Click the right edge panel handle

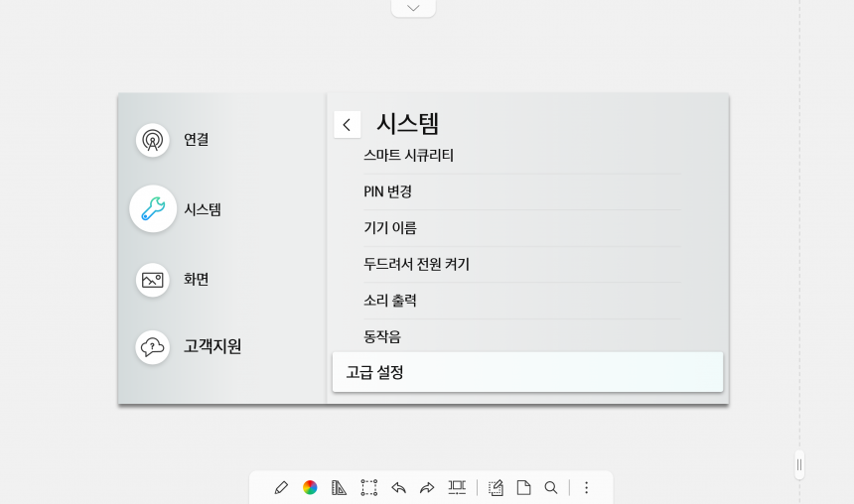click(x=799, y=465)
